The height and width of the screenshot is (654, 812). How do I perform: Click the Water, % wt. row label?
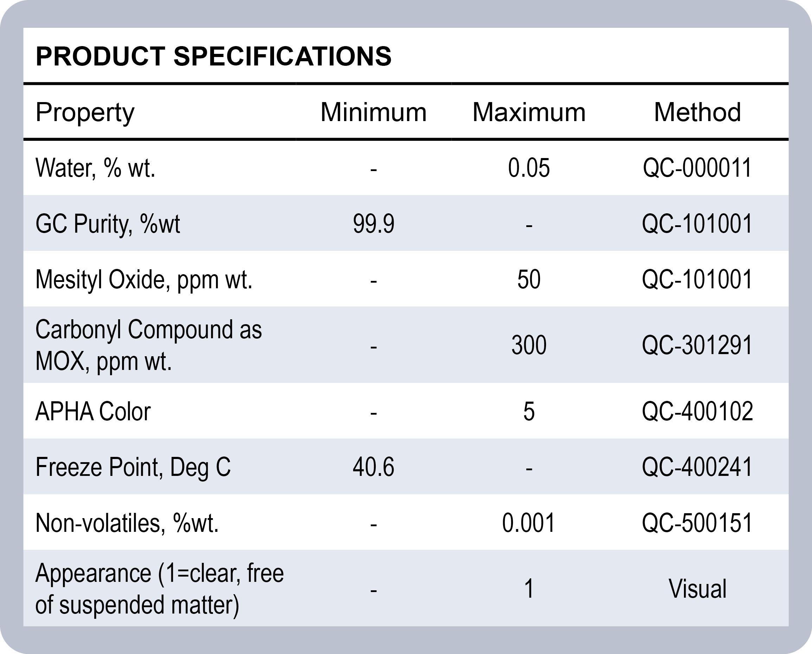[x=95, y=168]
